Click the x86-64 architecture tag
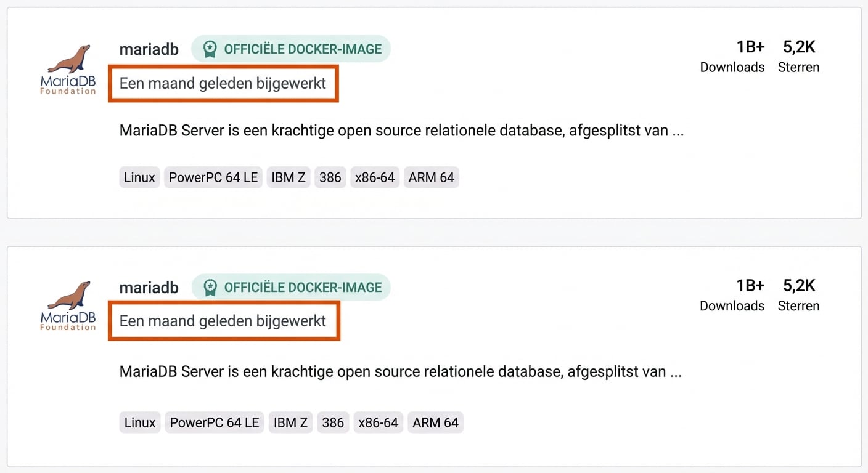This screenshot has width=868, height=473. point(374,177)
